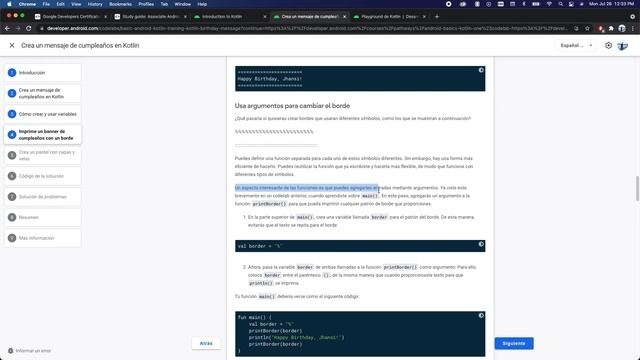Image resolution: width=640 pixels, height=360 pixels.
Task: Open the Chrome profile avatar in the toolbar
Action: point(622,28)
